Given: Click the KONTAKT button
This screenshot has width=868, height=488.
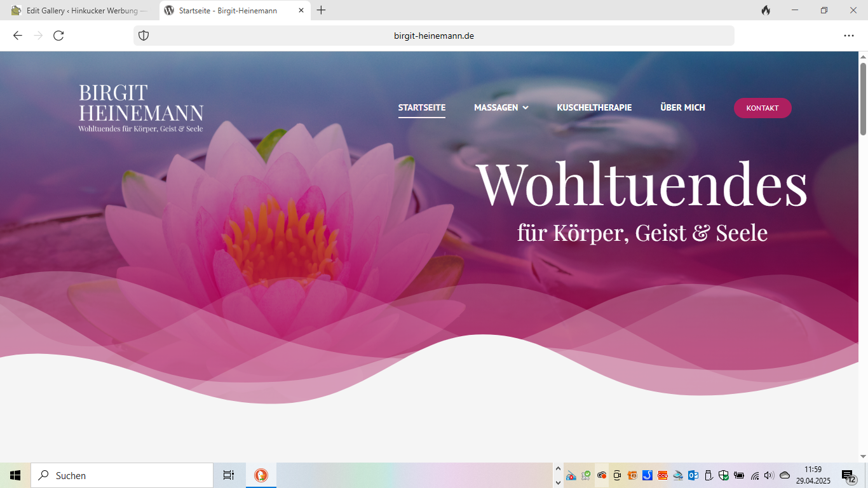Looking at the screenshot, I should 763,108.
